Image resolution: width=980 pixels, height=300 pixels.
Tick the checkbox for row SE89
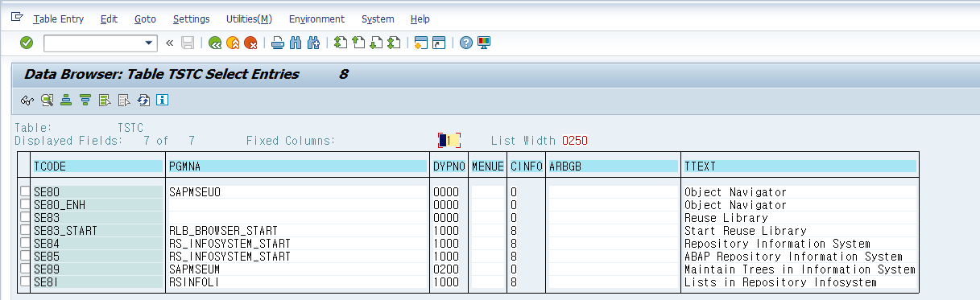pos(25,269)
